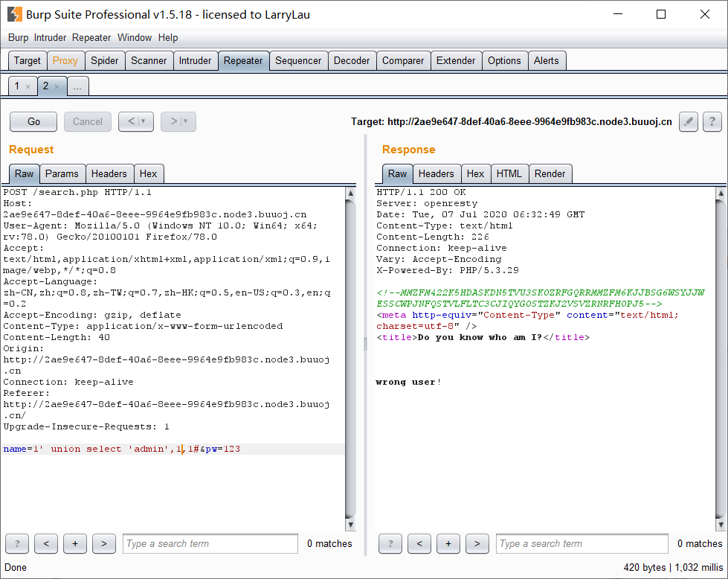
Task: Click the Burp Suite logo icon in title bar
Action: click(x=14, y=14)
